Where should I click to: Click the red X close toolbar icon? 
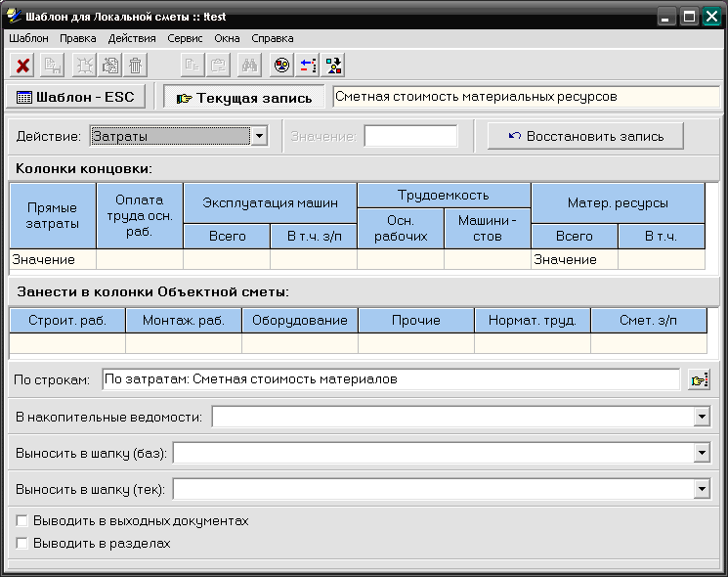pos(23,66)
